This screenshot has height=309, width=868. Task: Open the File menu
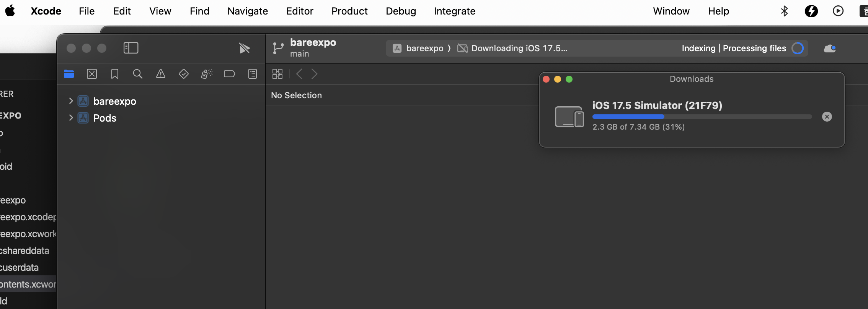[x=86, y=11]
